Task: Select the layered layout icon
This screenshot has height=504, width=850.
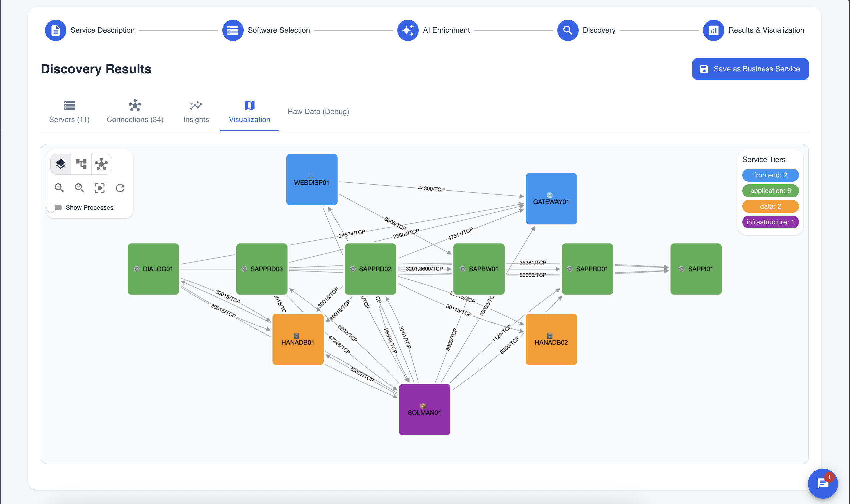Action: [x=61, y=164]
